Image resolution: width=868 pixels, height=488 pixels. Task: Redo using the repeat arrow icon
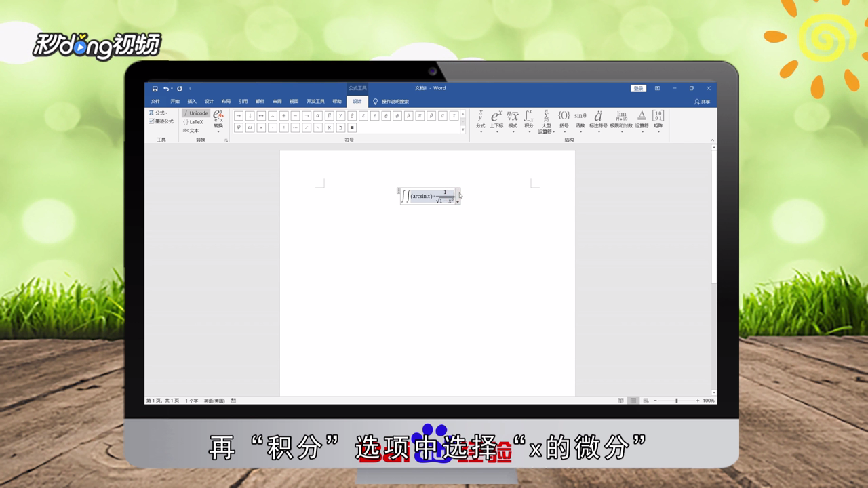180,89
